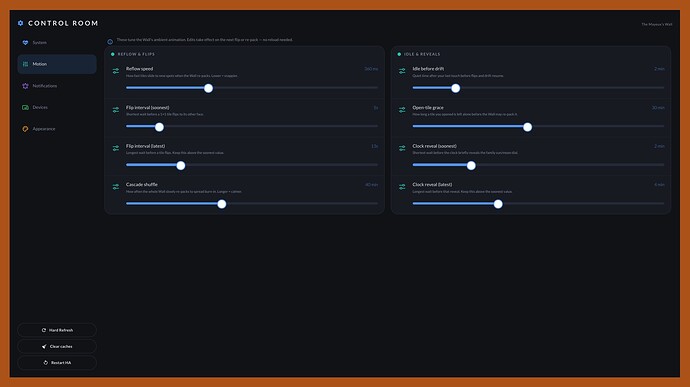
Task: Click the Reflow speed slider handle
Action: tap(209, 88)
